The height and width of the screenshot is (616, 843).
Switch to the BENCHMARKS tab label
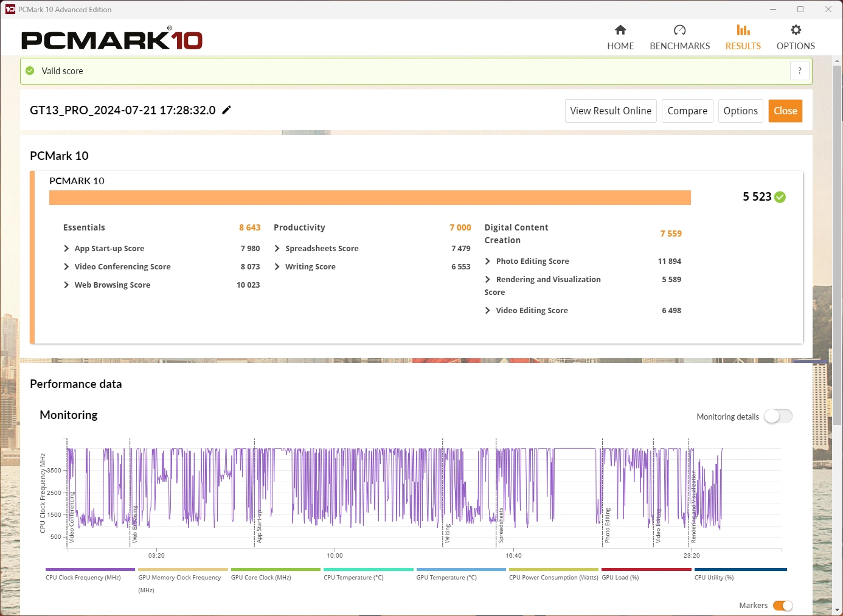pyautogui.click(x=680, y=46)
